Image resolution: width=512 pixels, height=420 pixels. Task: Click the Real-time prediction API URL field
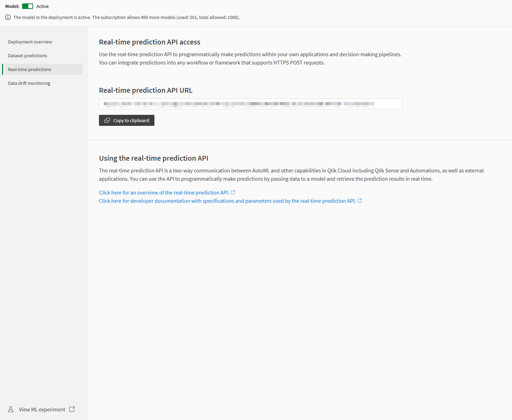[251, 104]
